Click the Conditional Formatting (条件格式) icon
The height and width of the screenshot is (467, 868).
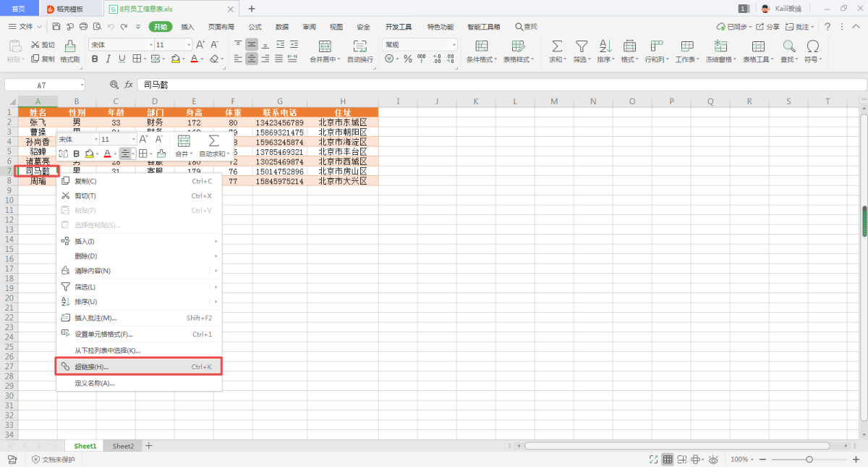click(x=480, y=46)
